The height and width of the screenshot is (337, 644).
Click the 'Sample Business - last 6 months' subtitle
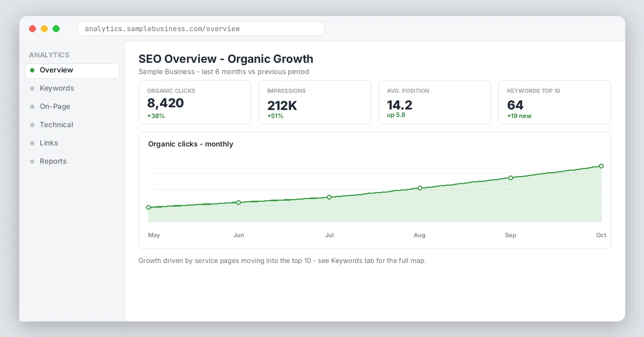(224, 71)
